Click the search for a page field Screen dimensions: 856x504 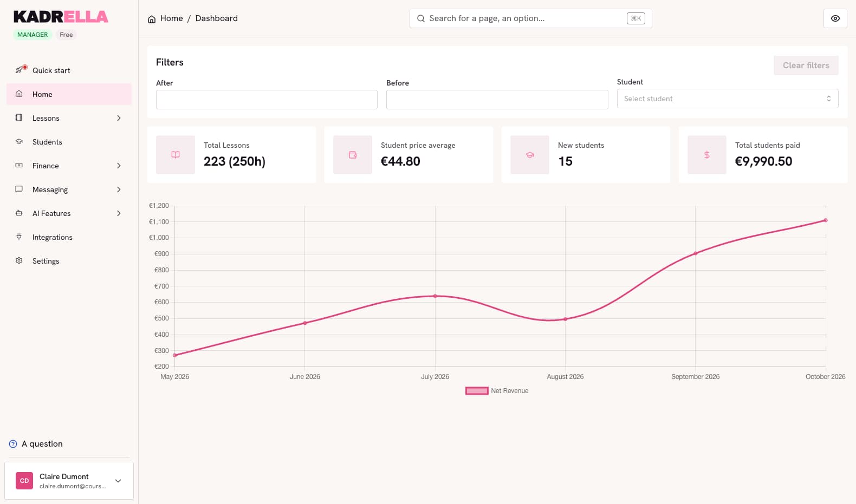click(x=531, y=18)
